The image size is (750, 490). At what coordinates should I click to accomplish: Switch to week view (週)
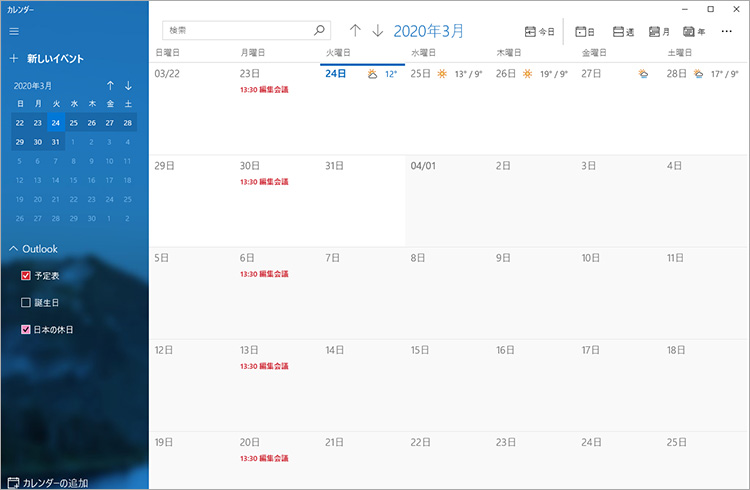coord(623,32)
